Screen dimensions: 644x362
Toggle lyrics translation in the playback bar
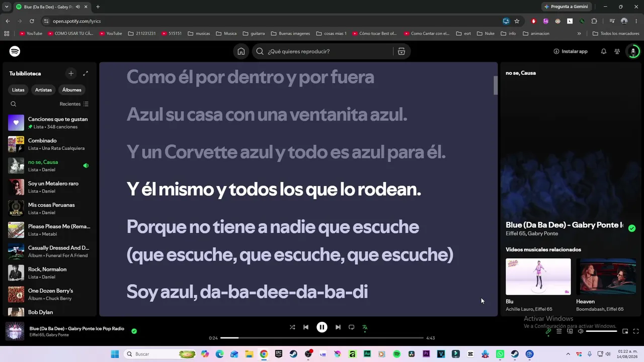365,327
